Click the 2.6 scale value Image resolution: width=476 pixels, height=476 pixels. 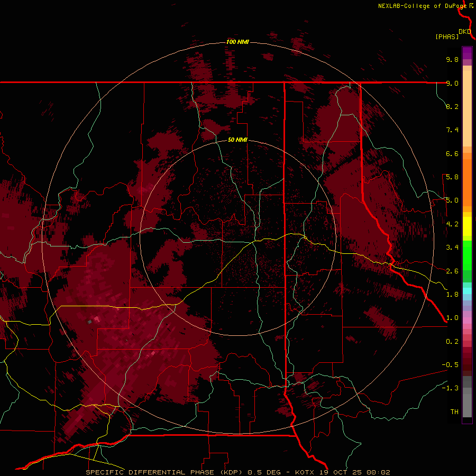pyautogui.click(x=452, y=271)
